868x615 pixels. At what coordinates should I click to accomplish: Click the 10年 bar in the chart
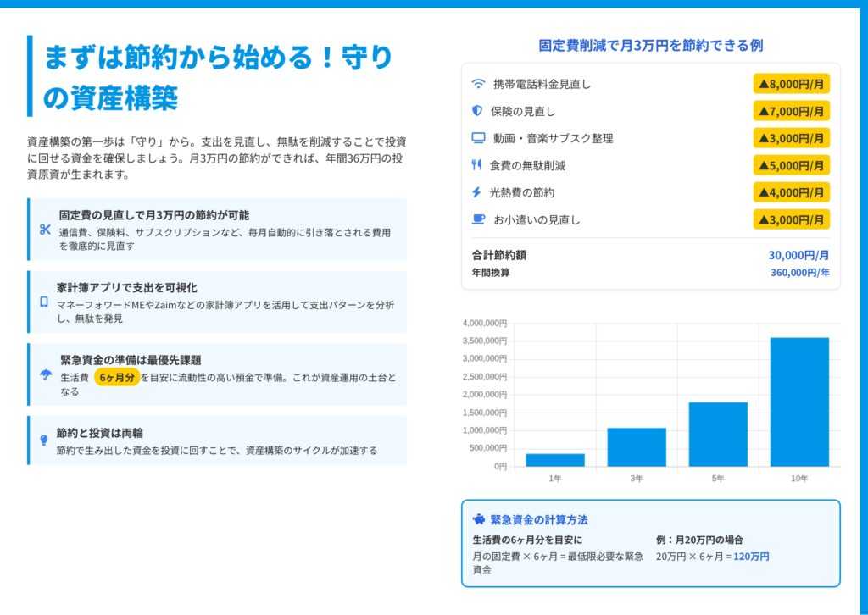[x=799, y=402]
